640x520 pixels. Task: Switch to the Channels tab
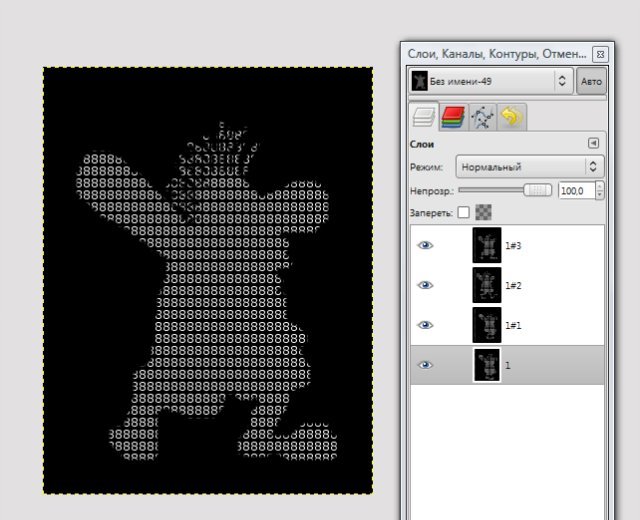click(453, 117)
